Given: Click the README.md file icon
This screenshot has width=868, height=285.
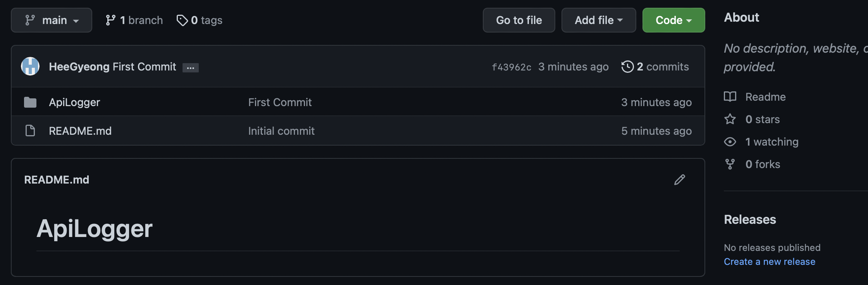Looking at the screenshot, I should coord(30,131).
